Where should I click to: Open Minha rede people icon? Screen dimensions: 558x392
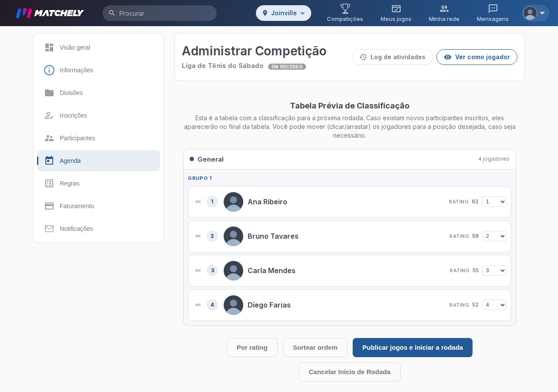[x=444, y=9]
